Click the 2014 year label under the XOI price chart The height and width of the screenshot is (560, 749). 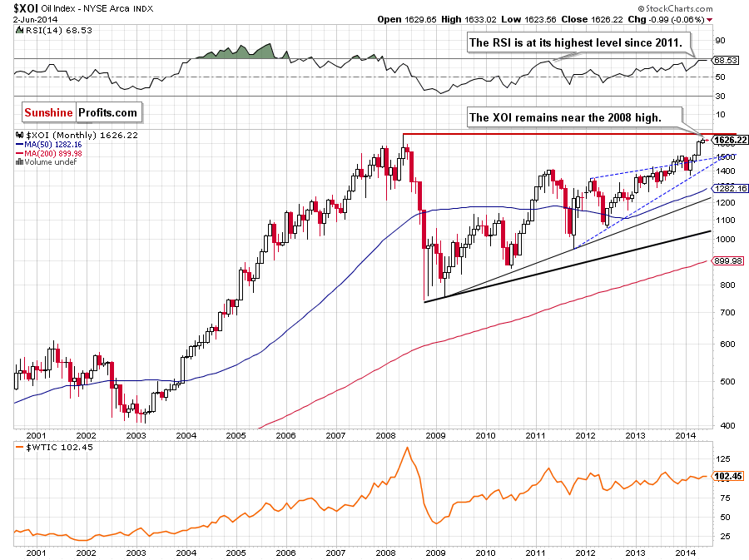point(685,435)
